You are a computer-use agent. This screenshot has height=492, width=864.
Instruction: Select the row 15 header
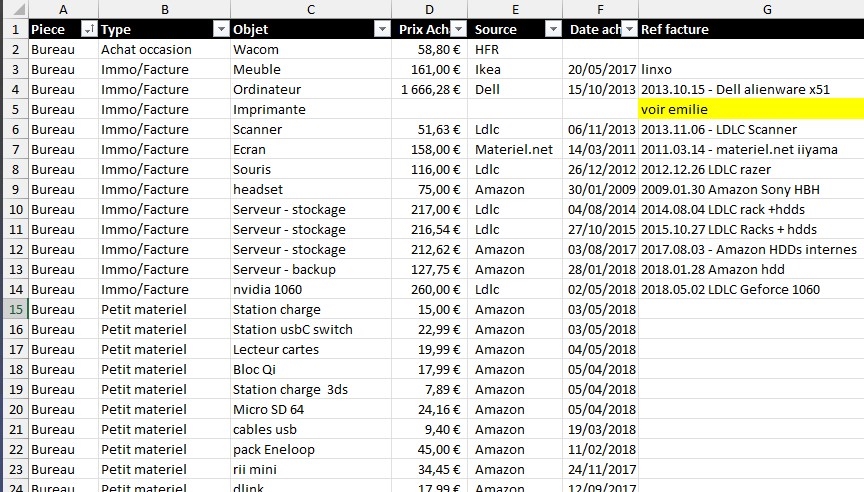click(x=14, y=309)
